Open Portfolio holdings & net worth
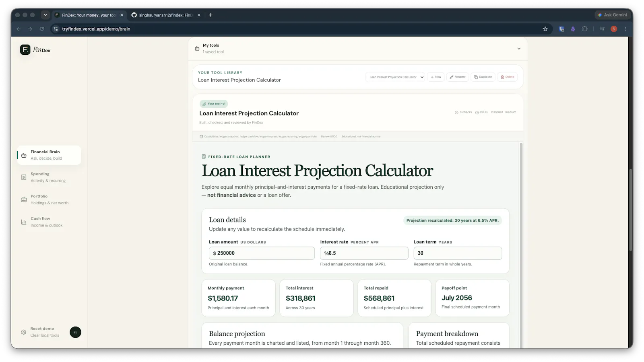This screenshot has width=644, height=362. [49, 200]
